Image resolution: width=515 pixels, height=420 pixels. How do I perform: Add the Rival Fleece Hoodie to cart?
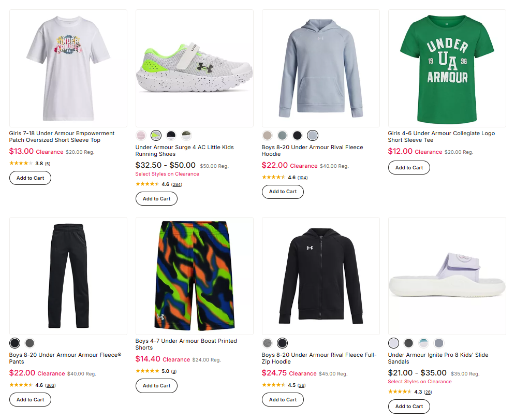click(283, 192)
